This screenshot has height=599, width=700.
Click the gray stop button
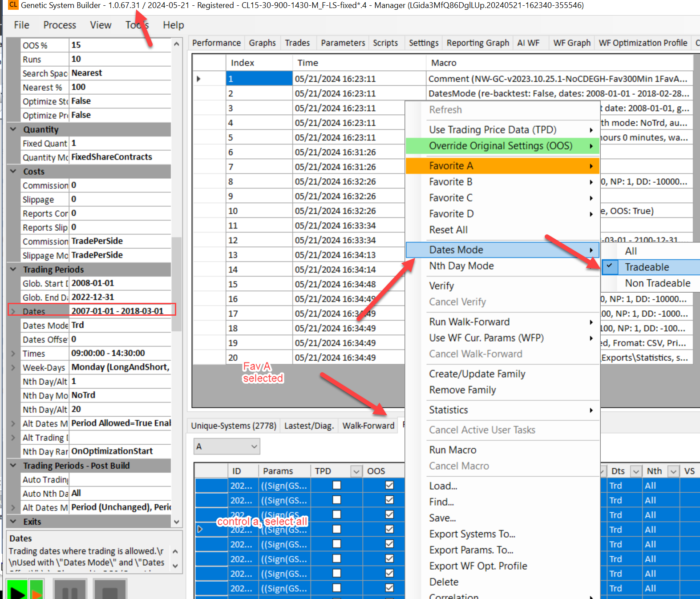(x=110, y=591)
